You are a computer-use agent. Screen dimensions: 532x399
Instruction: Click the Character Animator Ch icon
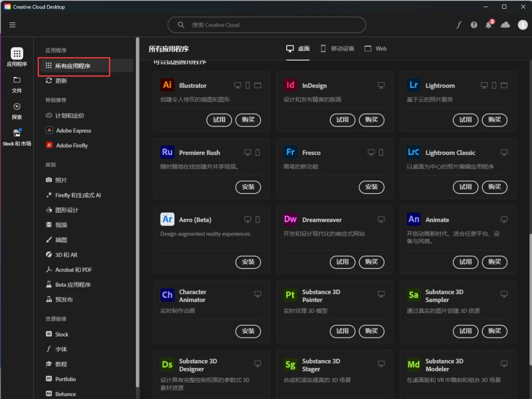[167, 295]
